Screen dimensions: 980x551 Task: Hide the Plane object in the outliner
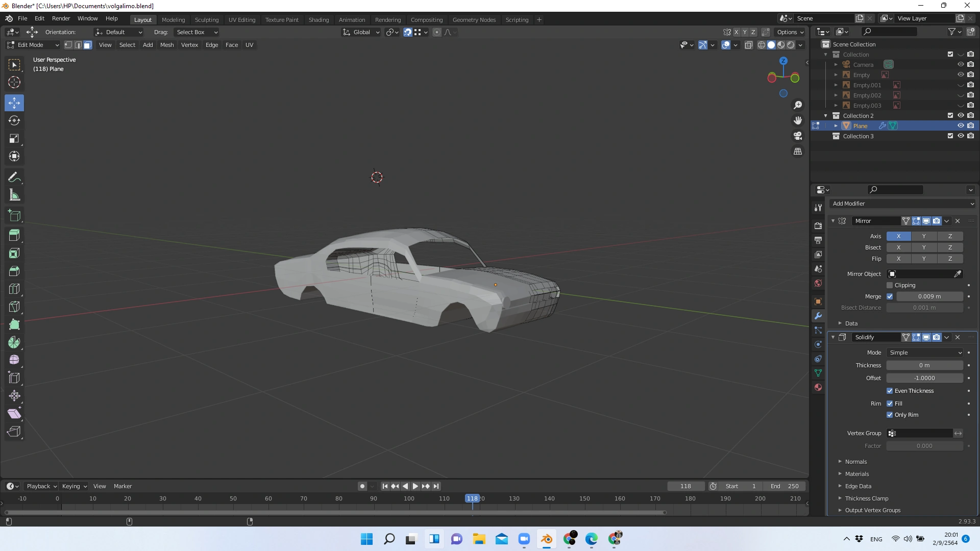coord(961,126)
